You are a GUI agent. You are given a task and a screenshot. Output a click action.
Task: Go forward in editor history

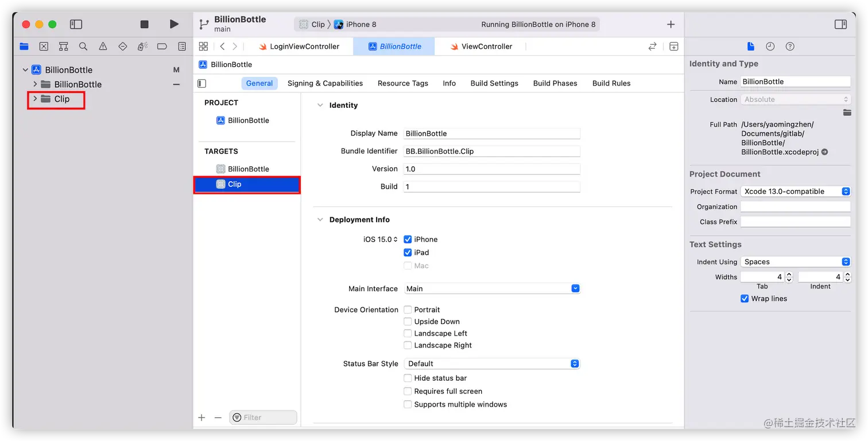tap(235, 46)
